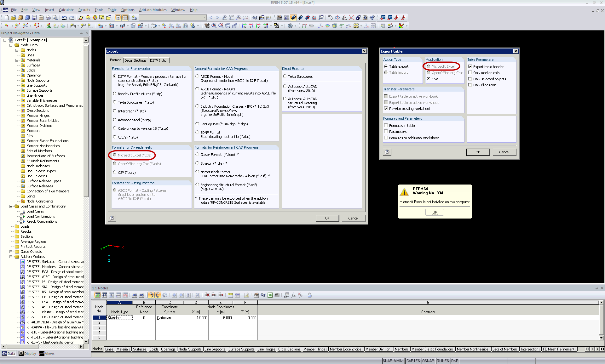Select Microsoft Excel format radio button
This screenshot has width=605, height=364.
pyautogui.click(x=114, y=155)
